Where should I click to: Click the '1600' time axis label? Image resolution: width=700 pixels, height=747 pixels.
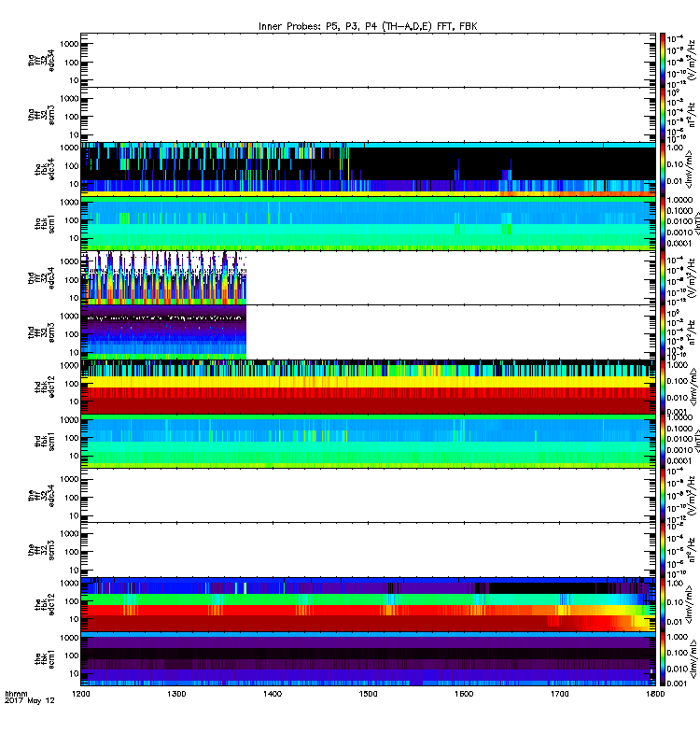(x=464, y=694)
